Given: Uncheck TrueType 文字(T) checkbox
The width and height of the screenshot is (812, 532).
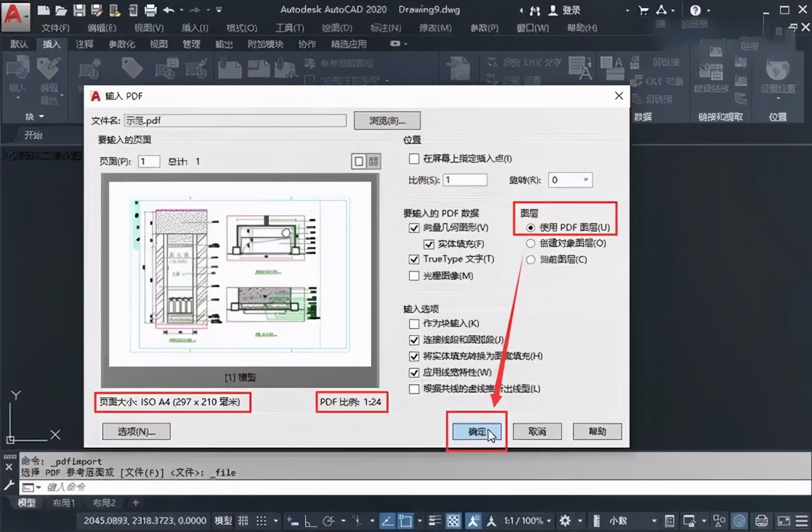Looking at the screenshot, I should 414,259.
